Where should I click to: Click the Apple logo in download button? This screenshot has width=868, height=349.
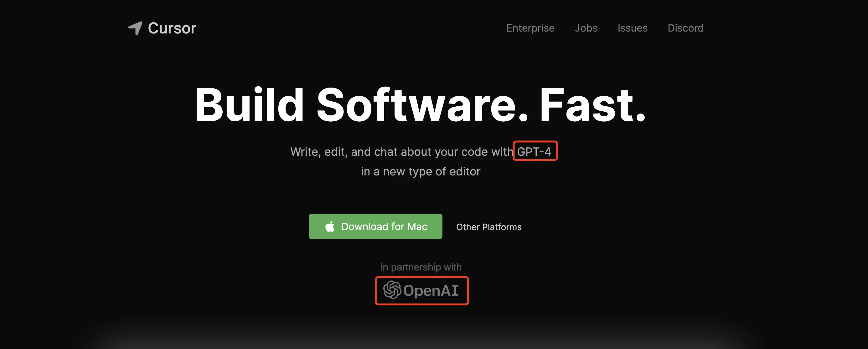click(330, 226)
